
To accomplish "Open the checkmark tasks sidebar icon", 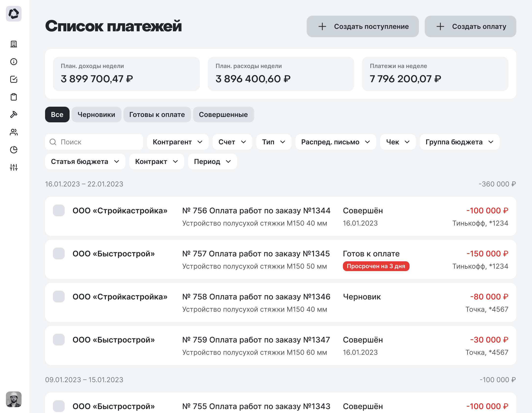I will tap(14, 79).
